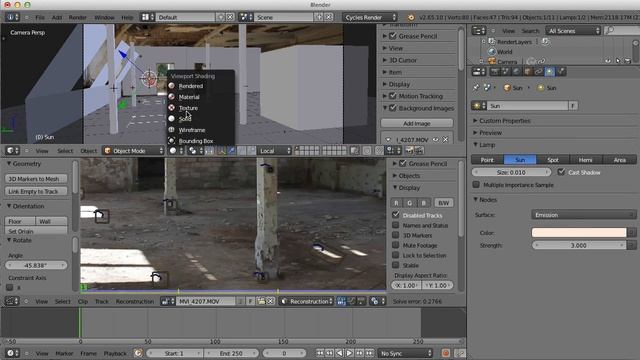640x360 pixels.
Task: Click the End 250 frame field
Action: pos(231,353)
